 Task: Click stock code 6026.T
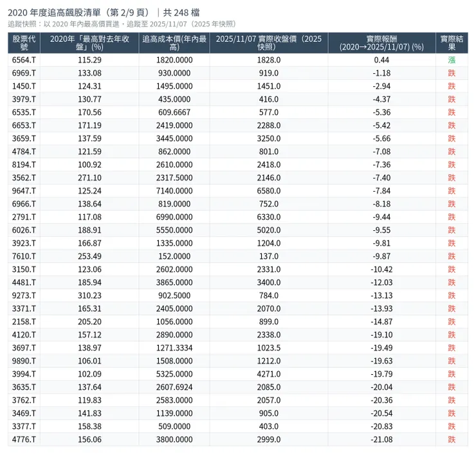[x=24, y=230]
